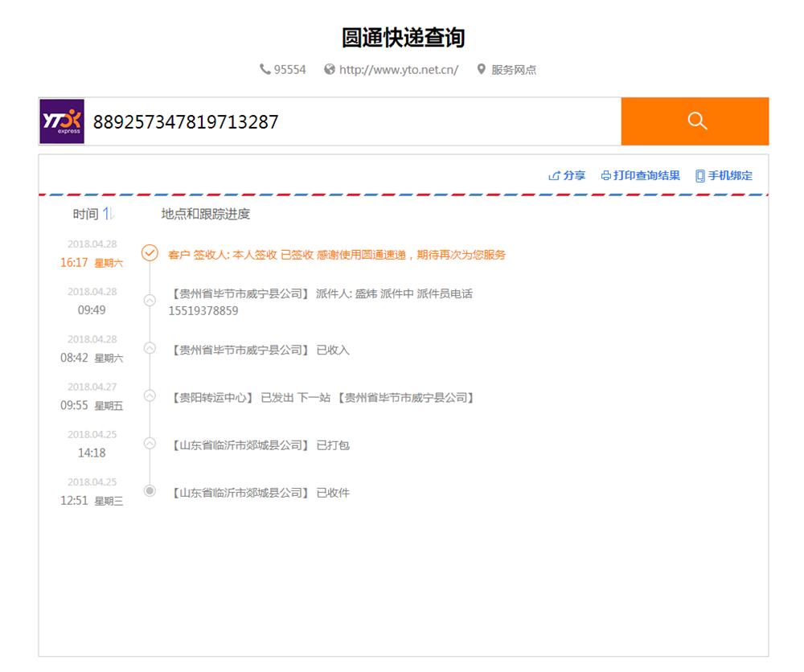Click 打印查询结果 to print results
The height and width of the screenshot is (672, 804).
pyautogui.click(x=646, y=175)
